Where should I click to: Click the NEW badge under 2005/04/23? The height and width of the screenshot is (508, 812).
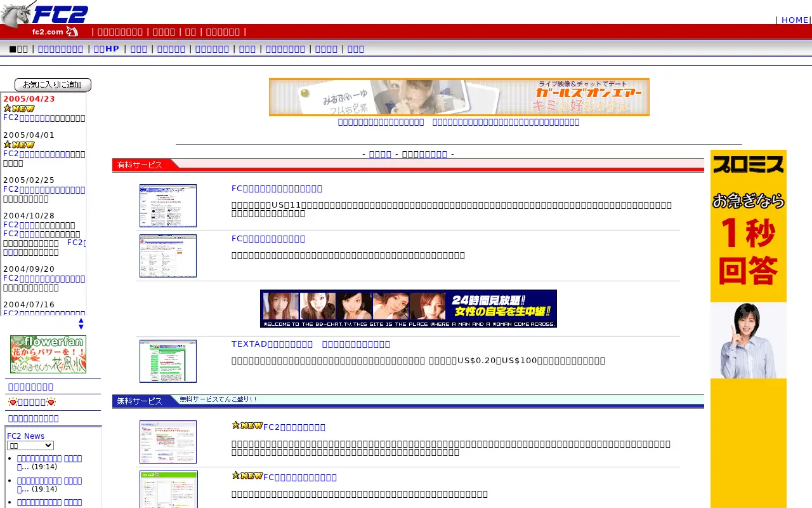(x=19, y=109)
